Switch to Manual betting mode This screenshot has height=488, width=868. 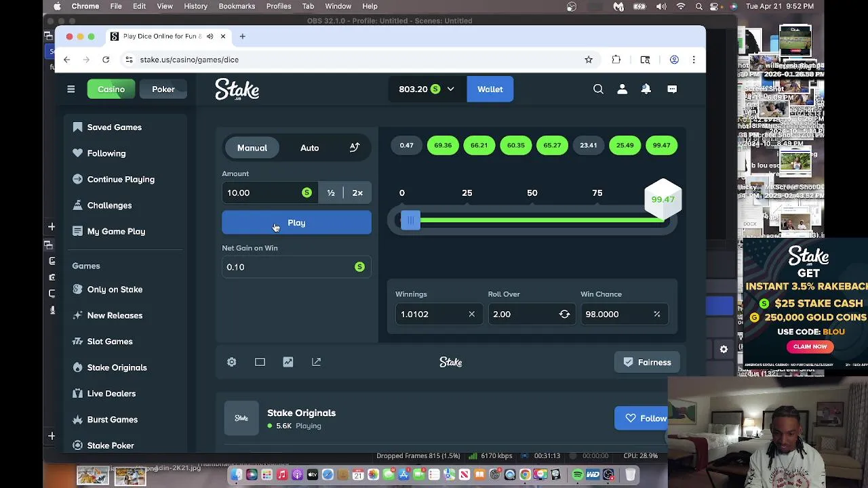coord(252,148)
